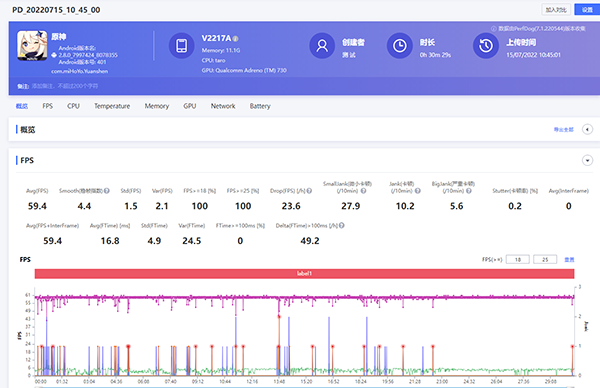The image size is (600, 388).
Task: Click the blue settings button
Action: 587,10
